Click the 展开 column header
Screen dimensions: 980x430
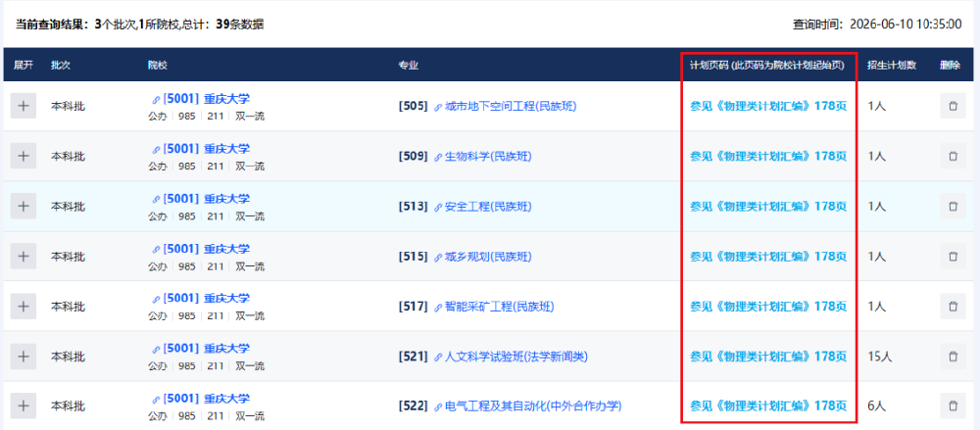coord(24,65)
